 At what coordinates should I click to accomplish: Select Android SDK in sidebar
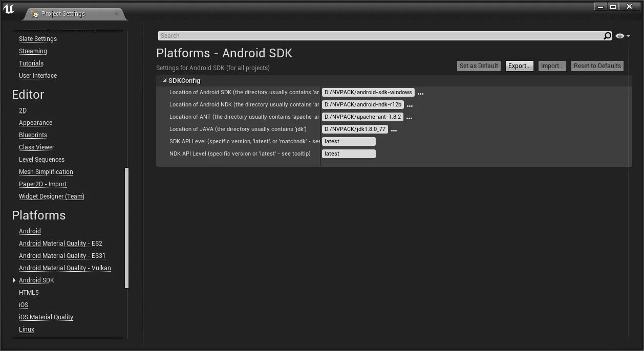[36, 280]
